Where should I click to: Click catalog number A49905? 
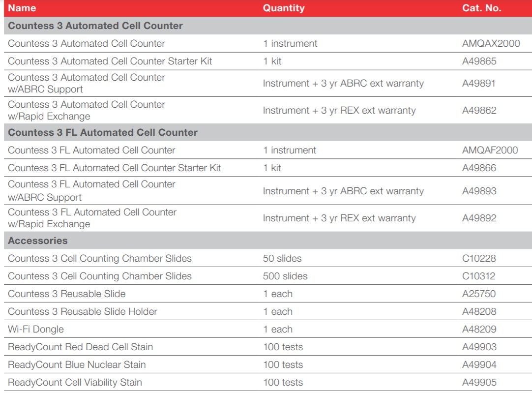coord(479,382)
